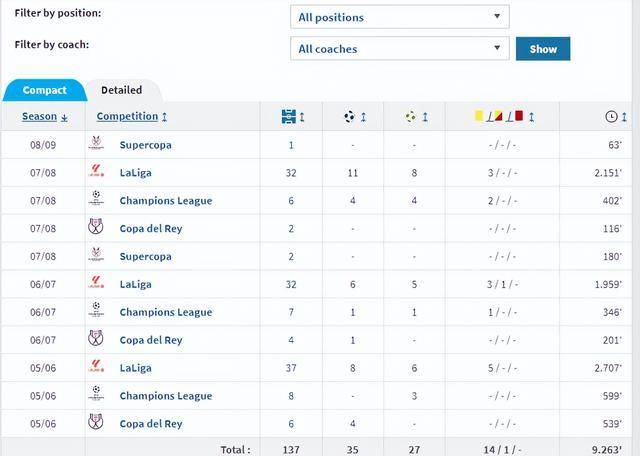
Task: Open the All positions dropdown
Action: [400, 17]
